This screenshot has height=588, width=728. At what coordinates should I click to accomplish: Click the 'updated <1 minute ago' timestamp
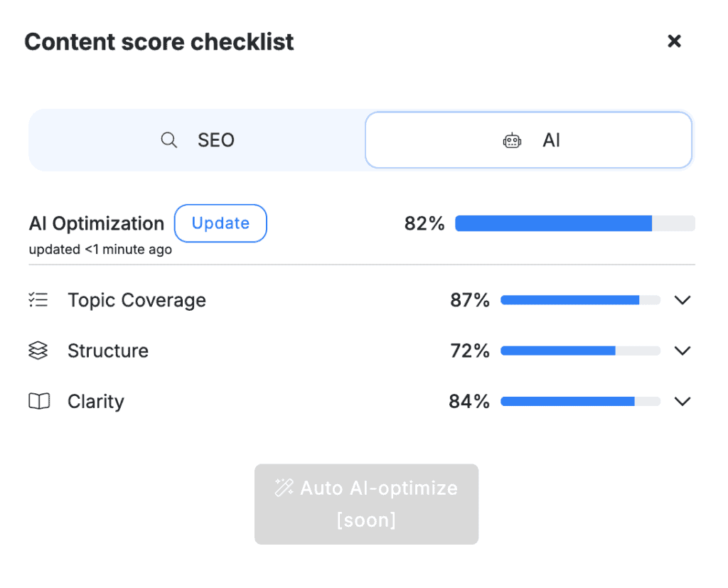point(100,250)
